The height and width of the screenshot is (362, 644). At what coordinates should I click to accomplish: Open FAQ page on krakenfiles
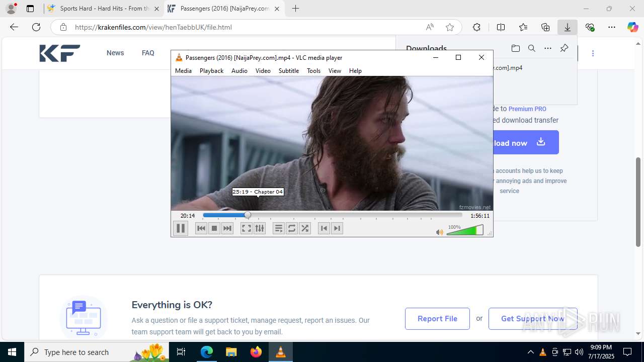coord(148,53)
